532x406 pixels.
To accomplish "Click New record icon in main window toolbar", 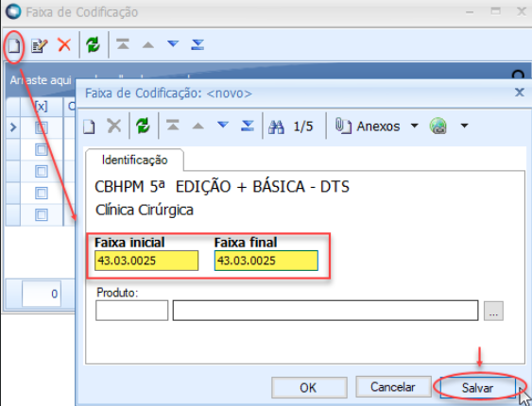I will (x=14, y=45).
